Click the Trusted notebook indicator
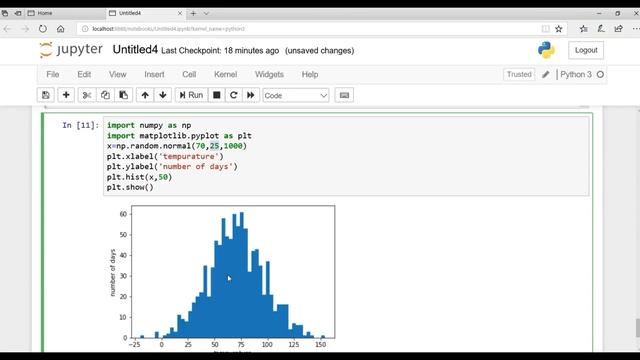This screenshot has width=640, height=360. click(x=519, y=74)
